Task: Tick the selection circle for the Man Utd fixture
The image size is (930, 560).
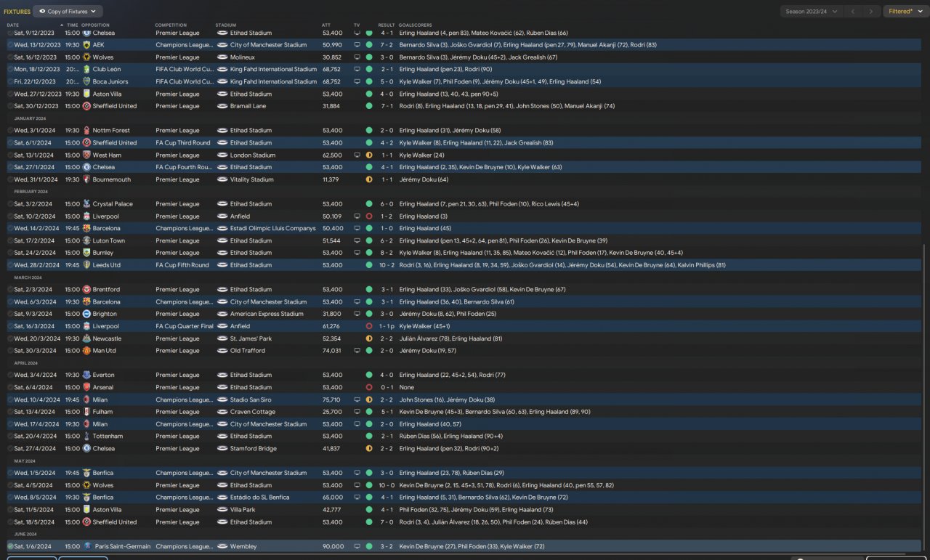Action: 10,351
